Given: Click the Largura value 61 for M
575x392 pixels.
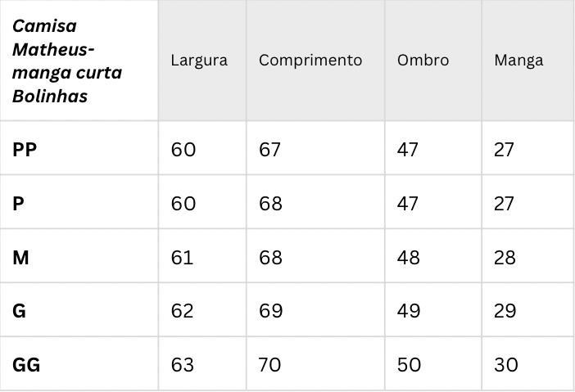Looking at the screenshot, I should tap(182, 257).
